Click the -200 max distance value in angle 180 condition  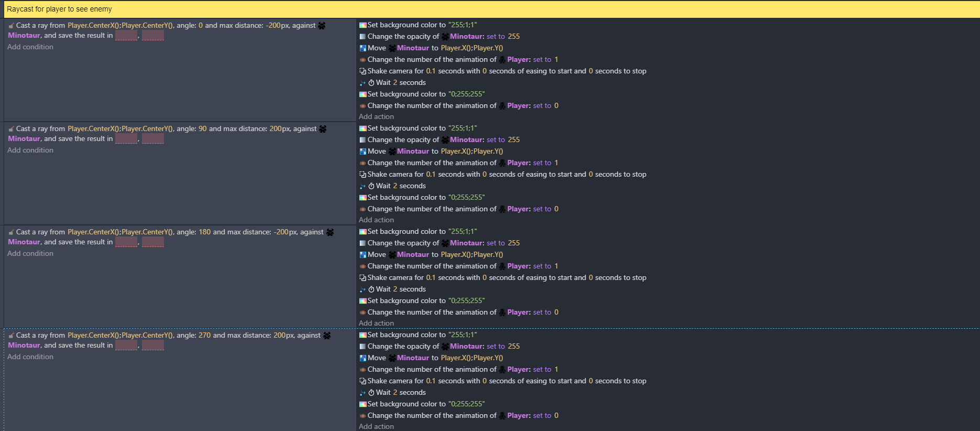[281, 232]
